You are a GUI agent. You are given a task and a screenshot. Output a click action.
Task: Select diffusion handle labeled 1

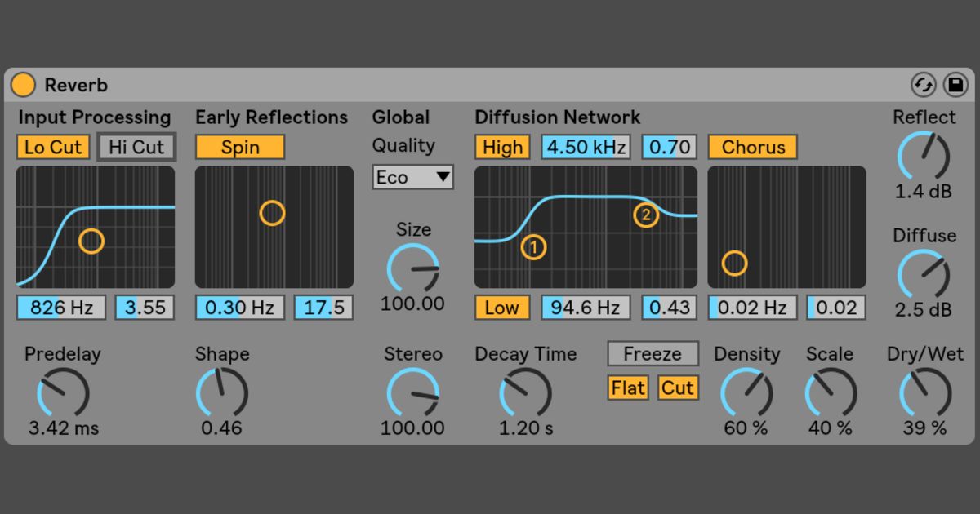534,248
